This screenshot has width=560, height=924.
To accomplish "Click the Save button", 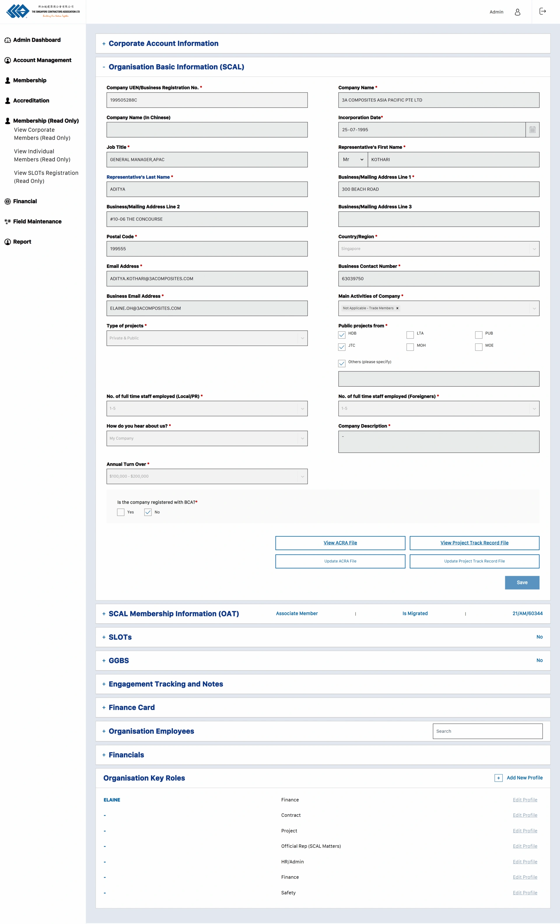I will (x=522, y=582).
